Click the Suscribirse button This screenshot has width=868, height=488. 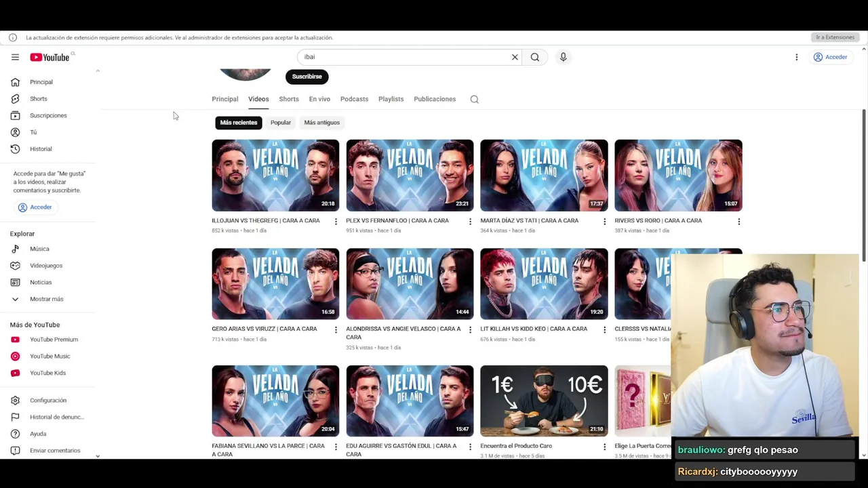(x=307, y=77)
